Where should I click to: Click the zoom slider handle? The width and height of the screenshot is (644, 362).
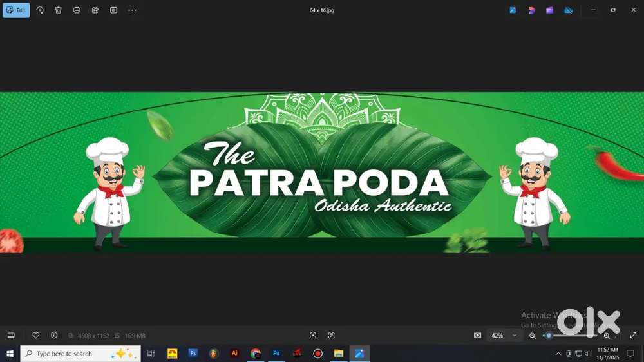[x=549, y=336]
